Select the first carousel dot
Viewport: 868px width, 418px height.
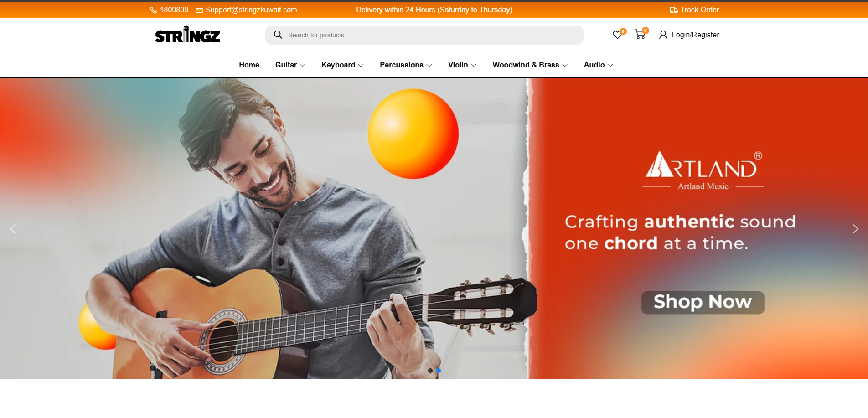click(430, 371)
